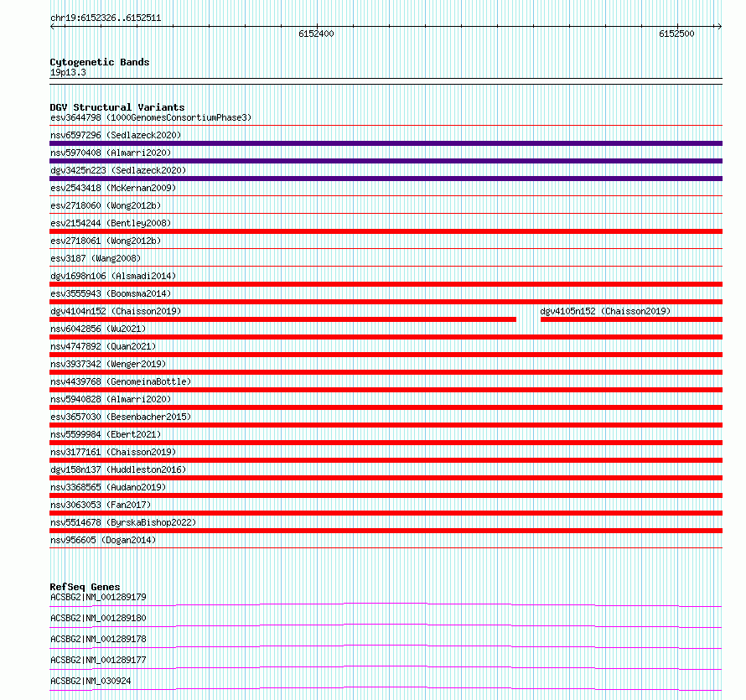Click the red bar under esv3657030

[386, 425]
